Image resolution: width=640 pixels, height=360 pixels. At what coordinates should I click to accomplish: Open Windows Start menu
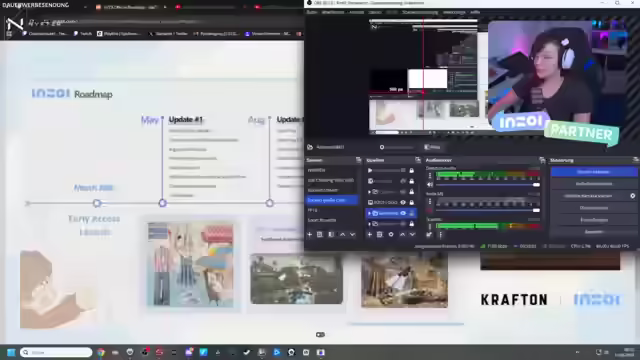pos(11,352)
